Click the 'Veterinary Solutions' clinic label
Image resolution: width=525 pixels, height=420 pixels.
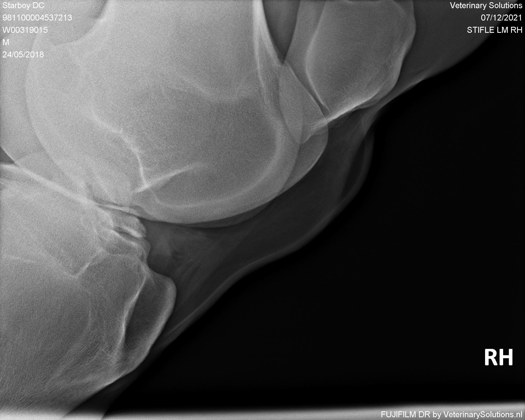coord(486,5)
